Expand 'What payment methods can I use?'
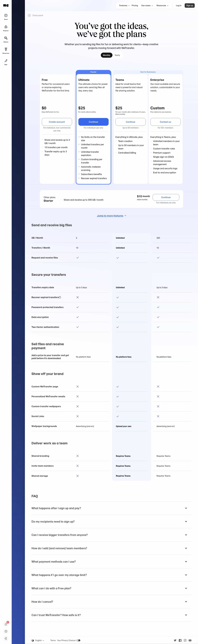The width and height of the screenshot is (198, 644). coord(111,562)
